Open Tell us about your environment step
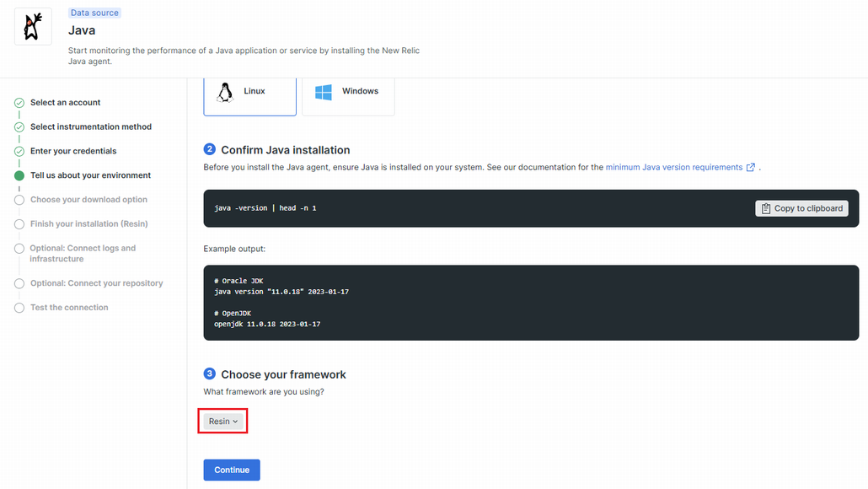This screenshot has width=868, height=489. (90, 175)
